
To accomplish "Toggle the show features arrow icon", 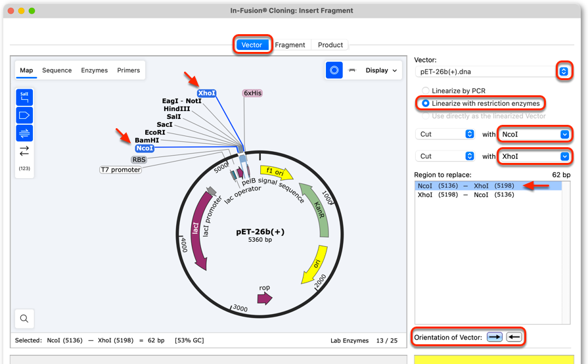I will click(x=24, y=115).
